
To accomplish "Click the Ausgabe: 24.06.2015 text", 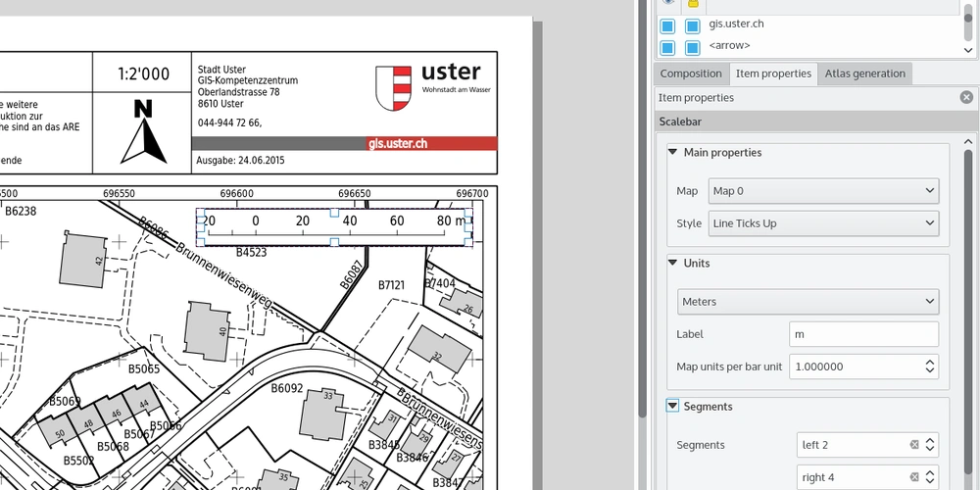I will [241, 161].
